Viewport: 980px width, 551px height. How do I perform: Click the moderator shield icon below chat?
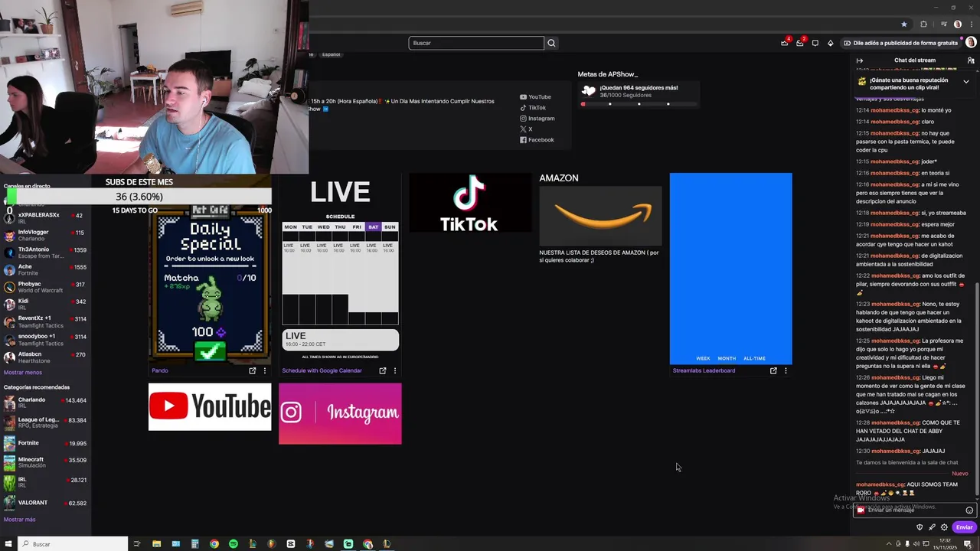click(x=920, y=527)
